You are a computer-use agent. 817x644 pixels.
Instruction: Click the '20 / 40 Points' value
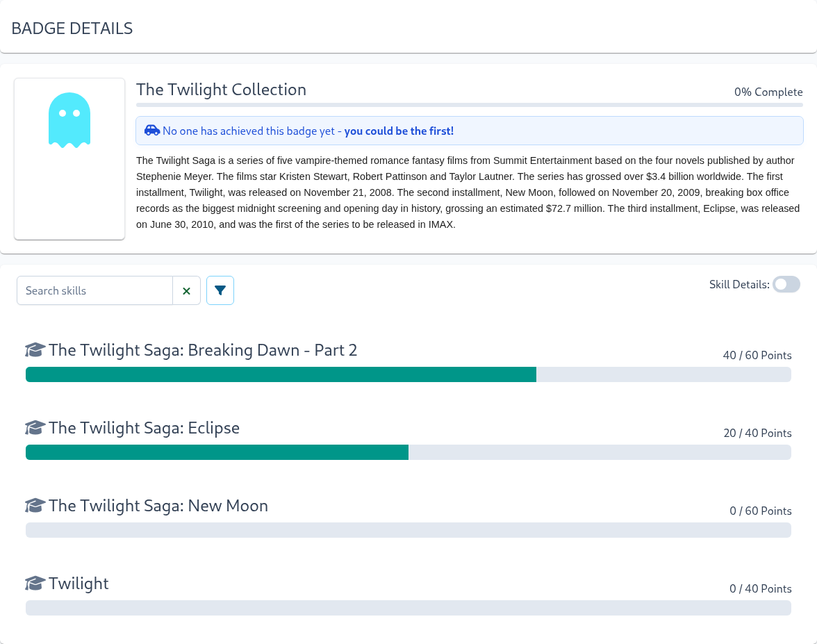click(x=757, y=433)
